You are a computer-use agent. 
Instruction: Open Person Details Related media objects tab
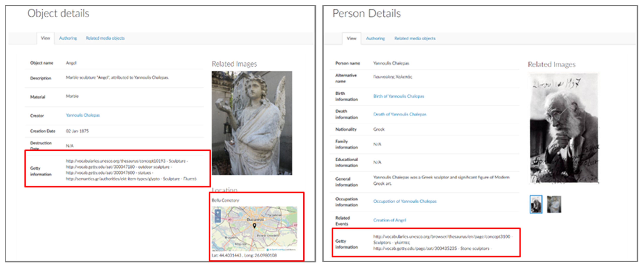point(415,38)
